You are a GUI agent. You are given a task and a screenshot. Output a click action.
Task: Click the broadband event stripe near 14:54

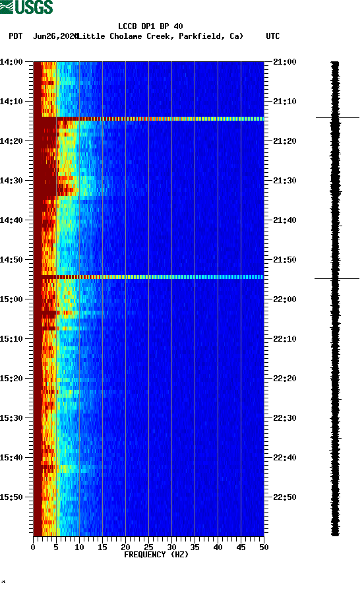point(149,277)
